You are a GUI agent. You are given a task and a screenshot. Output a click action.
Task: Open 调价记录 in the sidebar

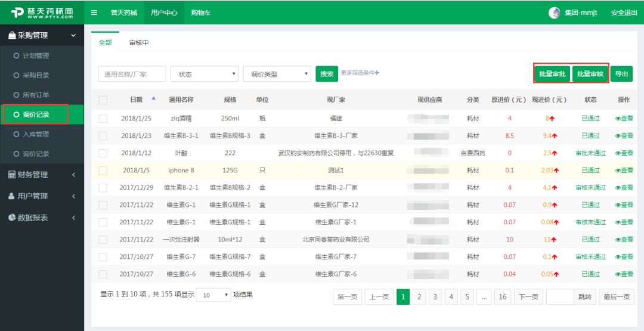click(x=42, y=115)
